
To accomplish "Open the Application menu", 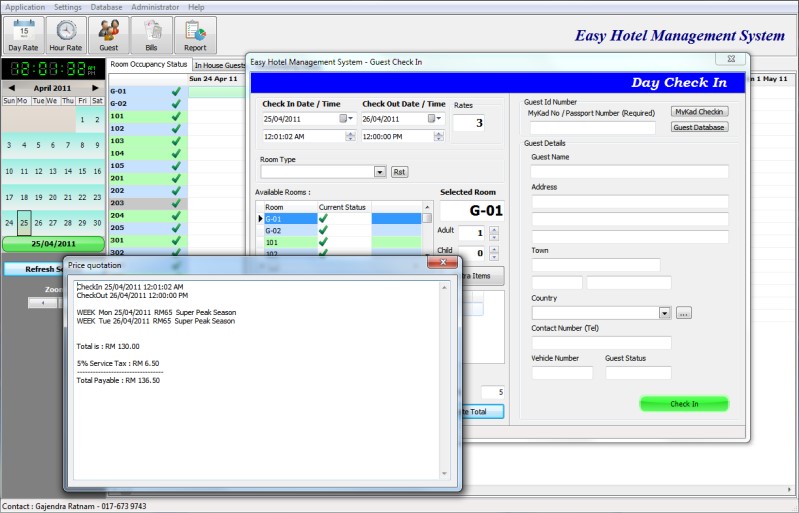I will point(25,7).
